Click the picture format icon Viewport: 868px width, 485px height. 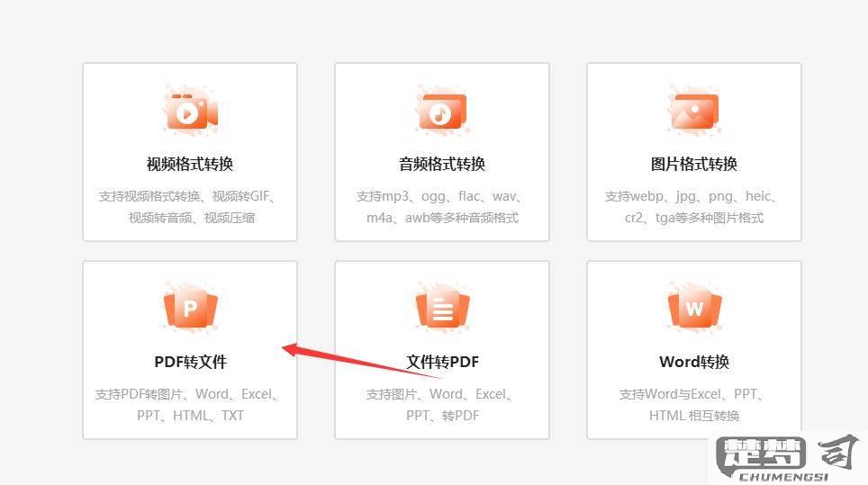click(694, 111)
